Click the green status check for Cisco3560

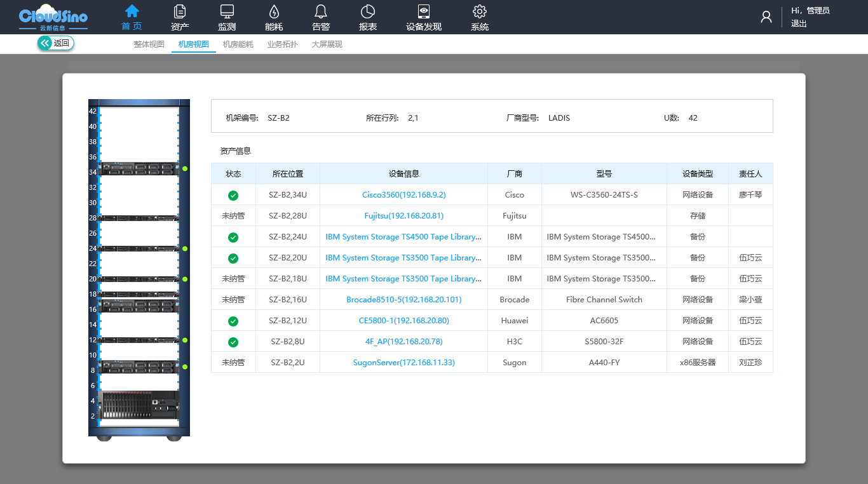[x=233, y=195]
